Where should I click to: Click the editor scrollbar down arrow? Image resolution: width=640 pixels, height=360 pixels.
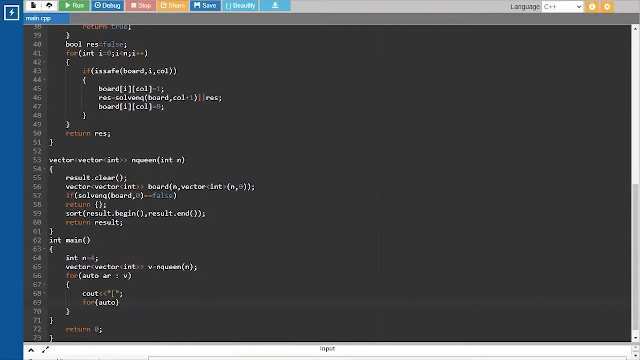[x=635, y=338]
